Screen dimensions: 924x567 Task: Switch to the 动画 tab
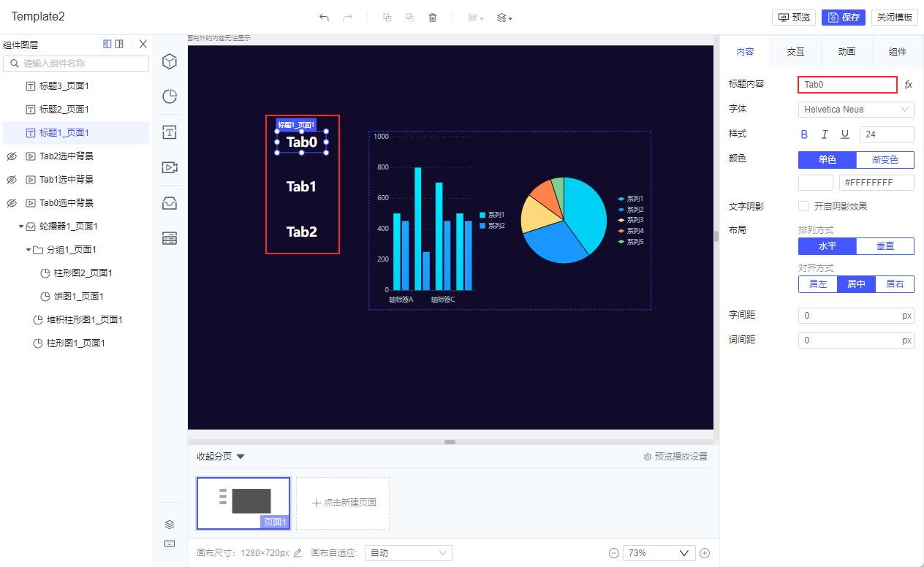(x=847, y=52)
